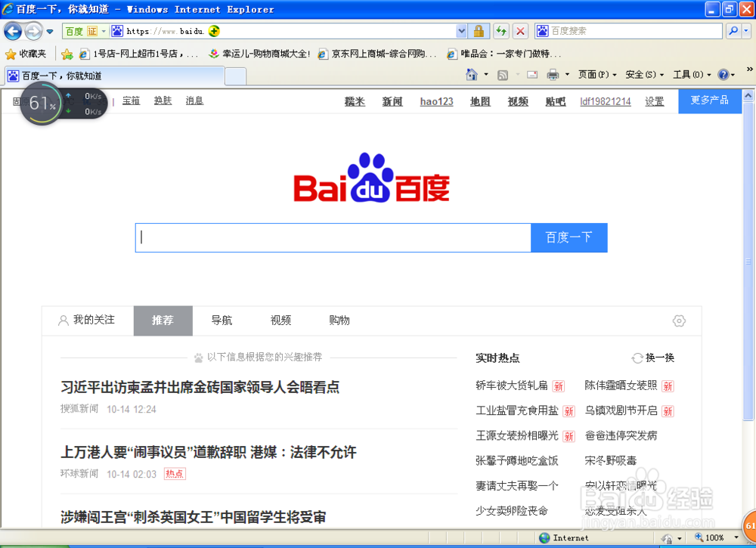The width and height of the screenshot is (756, 548).
Task: Click the page vertical scrollbar thumb
Action: 748,262
